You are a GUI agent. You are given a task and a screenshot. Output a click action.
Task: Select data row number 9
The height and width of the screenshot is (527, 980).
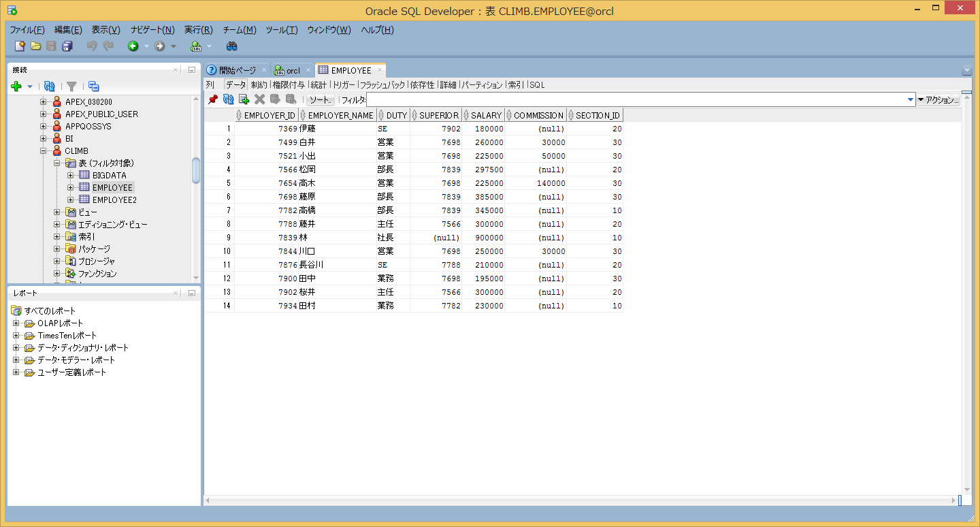(x=219, y=238)
